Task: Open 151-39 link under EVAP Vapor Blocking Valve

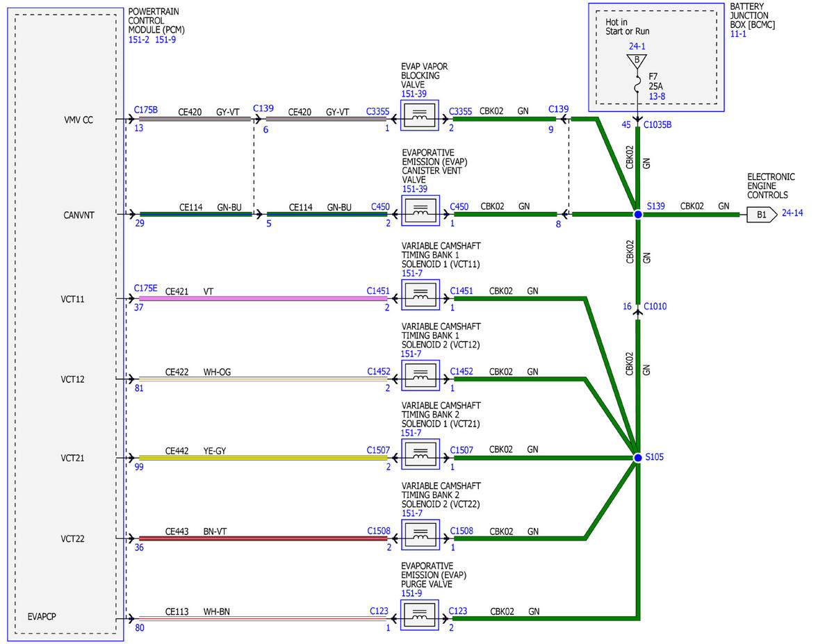Action: coord(414,94)
